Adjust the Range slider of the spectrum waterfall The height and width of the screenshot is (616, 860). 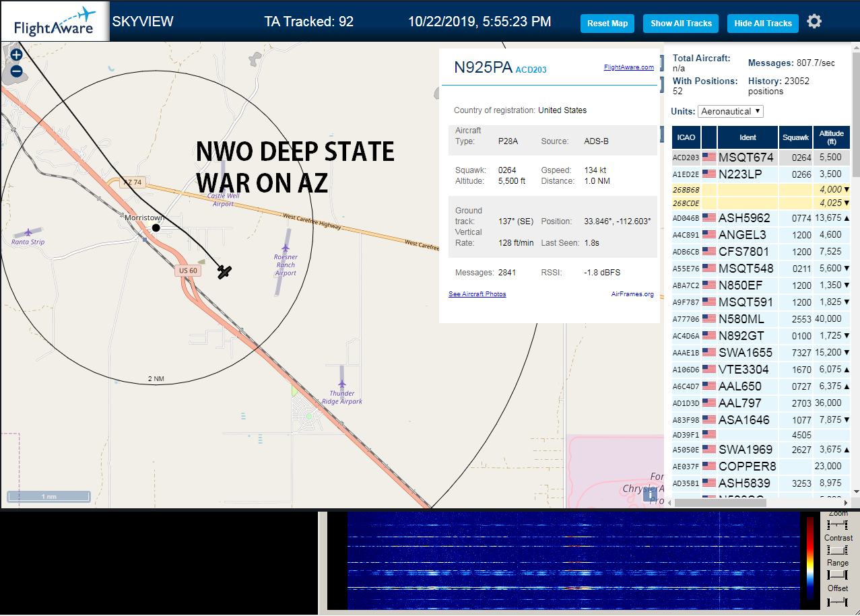(x=837, y=574)
